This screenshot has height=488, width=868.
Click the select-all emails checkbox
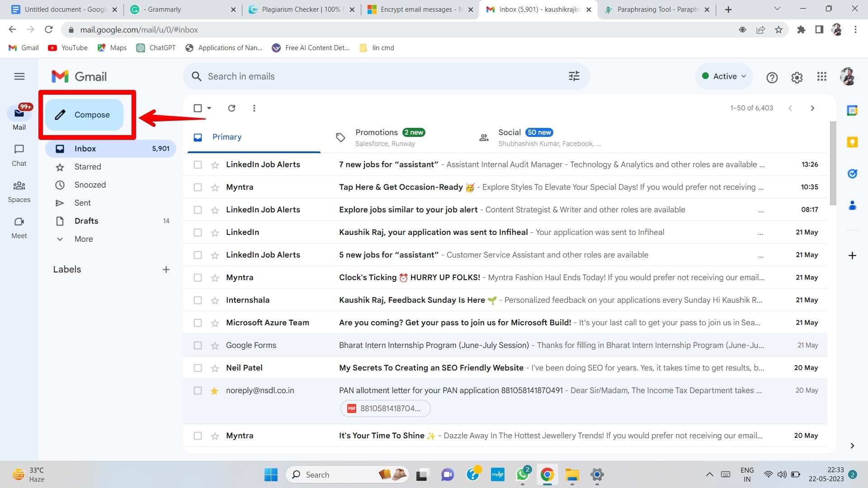(198, 108)
